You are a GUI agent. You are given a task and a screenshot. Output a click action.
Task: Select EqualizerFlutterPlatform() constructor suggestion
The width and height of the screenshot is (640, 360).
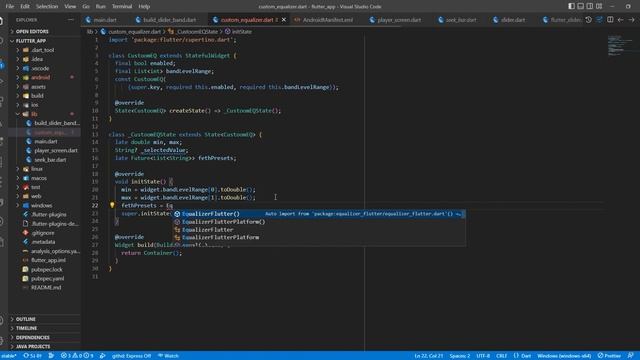tap(319, 222)
